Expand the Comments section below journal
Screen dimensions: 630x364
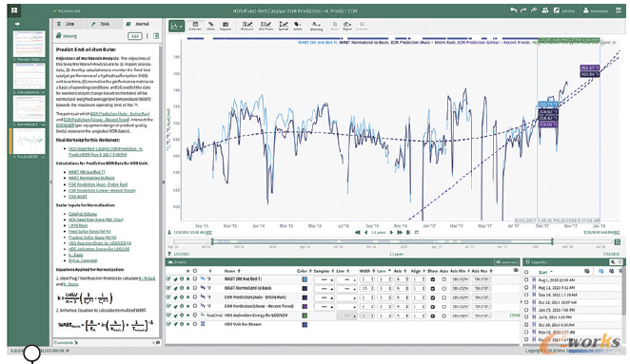tap(66, 343)
